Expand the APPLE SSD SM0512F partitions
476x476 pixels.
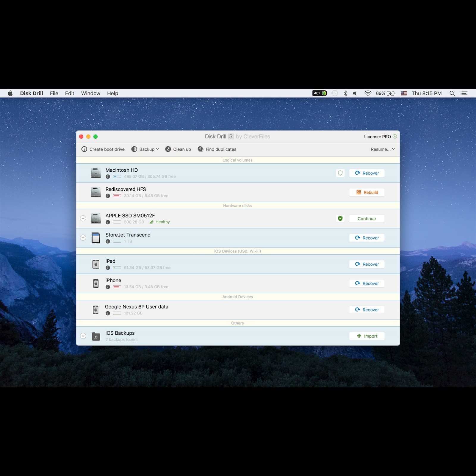pyautogui.click(x=83, y=218)
